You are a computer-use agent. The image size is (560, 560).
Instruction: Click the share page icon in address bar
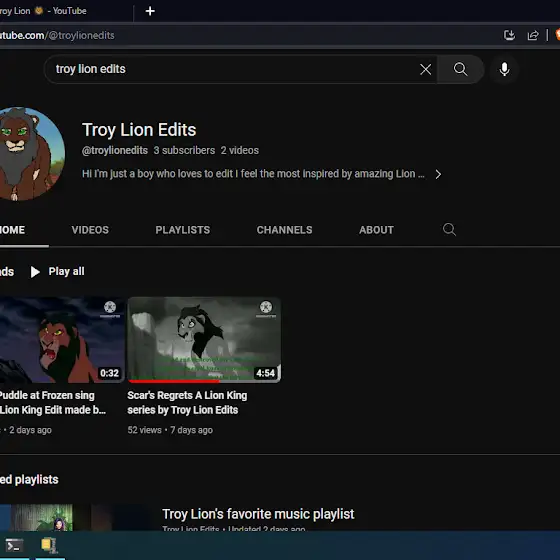pyautogui.click(x=533, y=35)
